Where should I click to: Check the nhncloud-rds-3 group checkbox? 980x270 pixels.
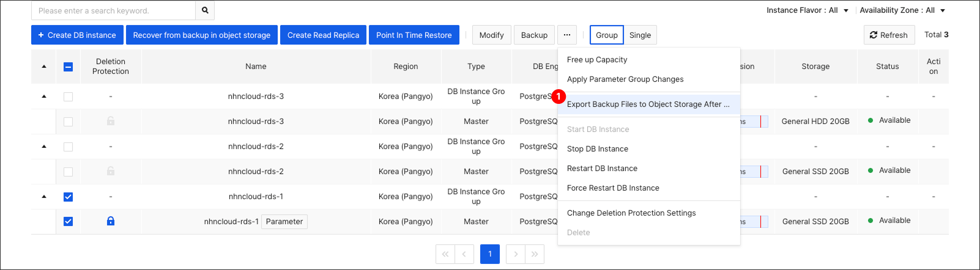point(68,97)
